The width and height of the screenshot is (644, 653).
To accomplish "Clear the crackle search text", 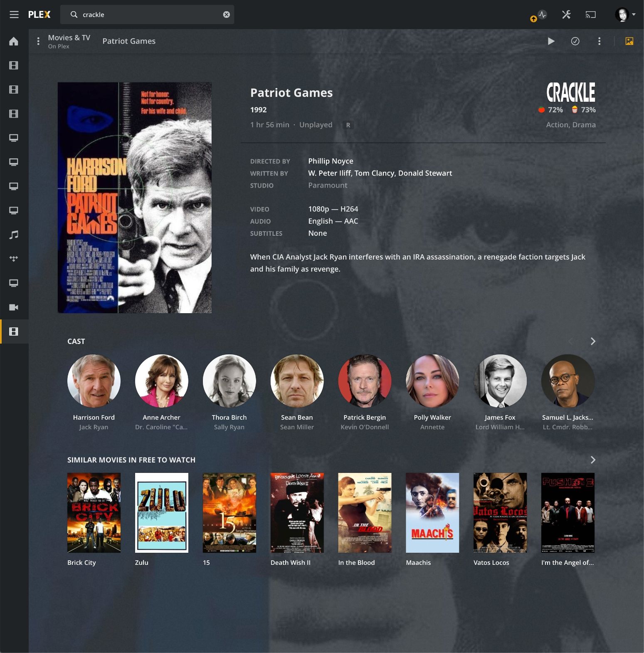I will pyautogui.click(x=227, y=15).
